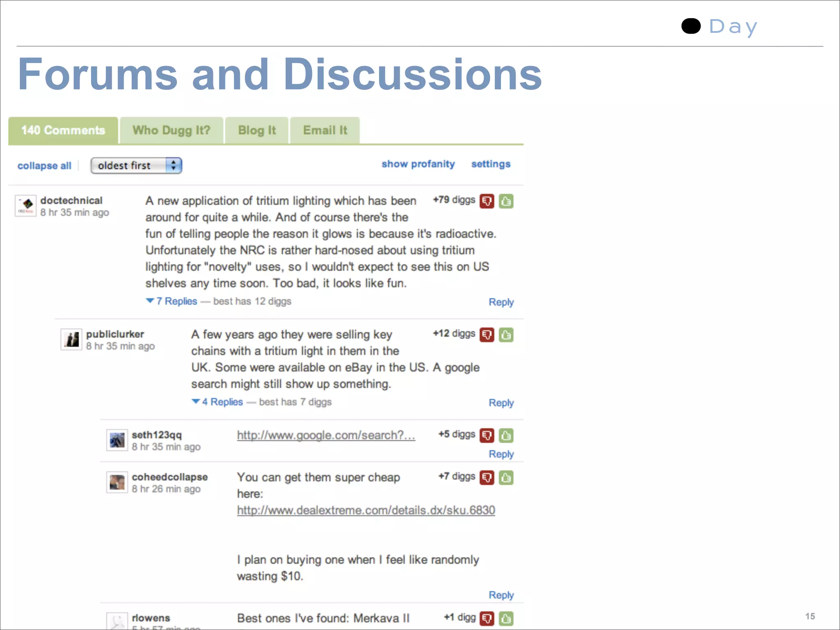The height and width of the screenshot is (630, 840).
Task: Open publiclurker's avatar thumbnail
Action: click(71, 339)
